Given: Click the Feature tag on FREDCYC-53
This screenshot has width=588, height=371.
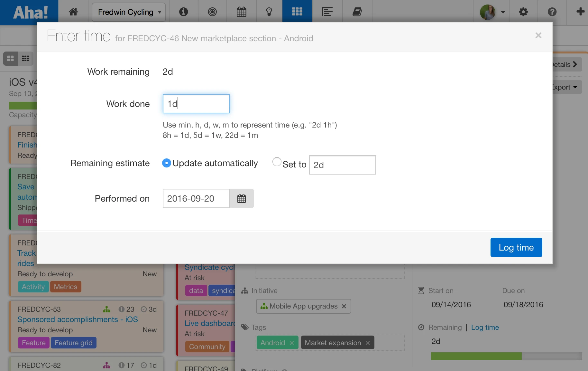Looking at the screenshot, I should 34,343.
